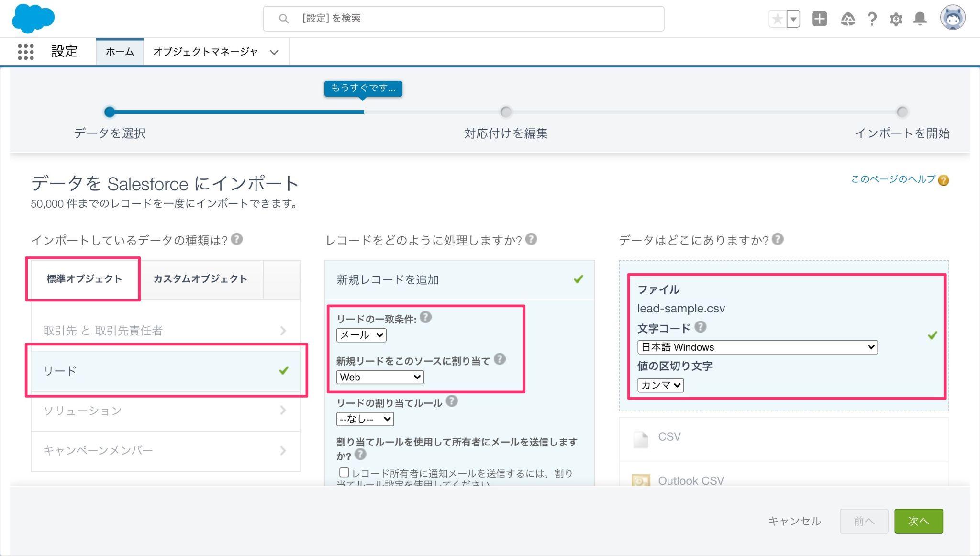The height and width of the screenshot is (556, 980).
Task: Choose the キャンペーンメンバー object row
Action: 165,451
